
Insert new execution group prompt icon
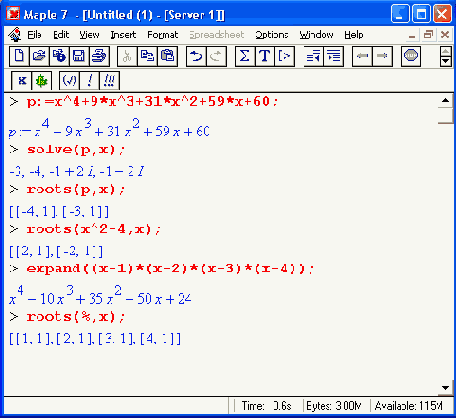pyautogui.click(x=284, y=56)
